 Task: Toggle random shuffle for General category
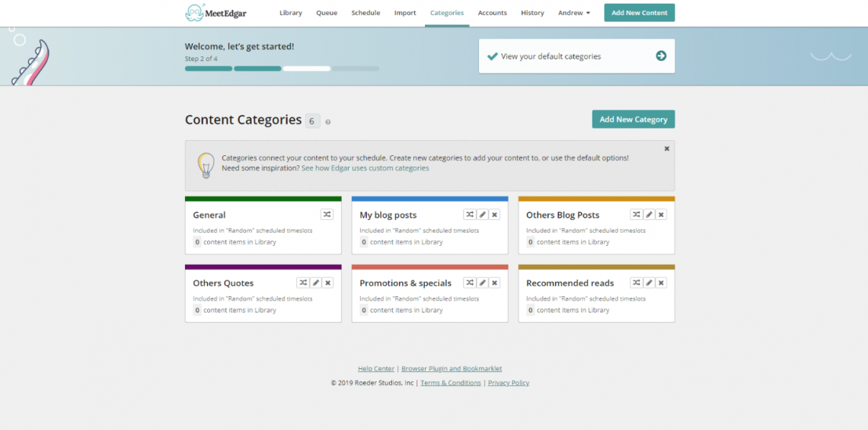[x=327, y=215]
